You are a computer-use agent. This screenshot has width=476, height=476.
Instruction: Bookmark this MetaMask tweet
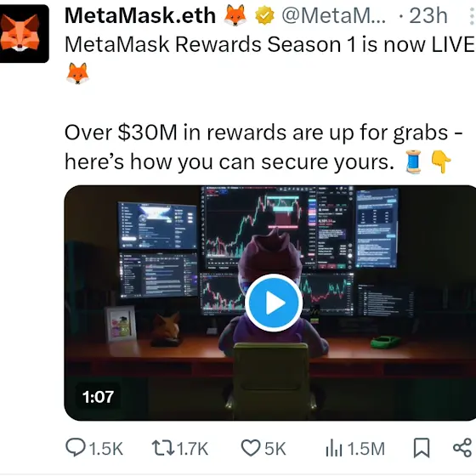[422, 448]
